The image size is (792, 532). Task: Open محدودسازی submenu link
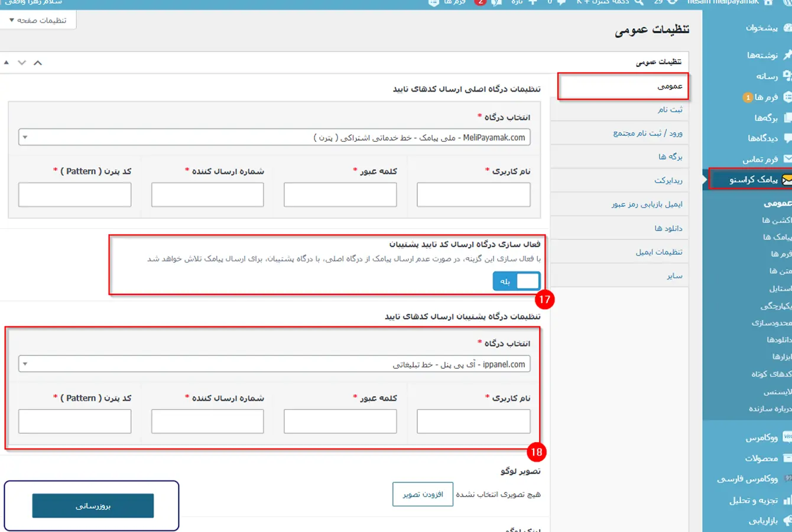(771, 323)
